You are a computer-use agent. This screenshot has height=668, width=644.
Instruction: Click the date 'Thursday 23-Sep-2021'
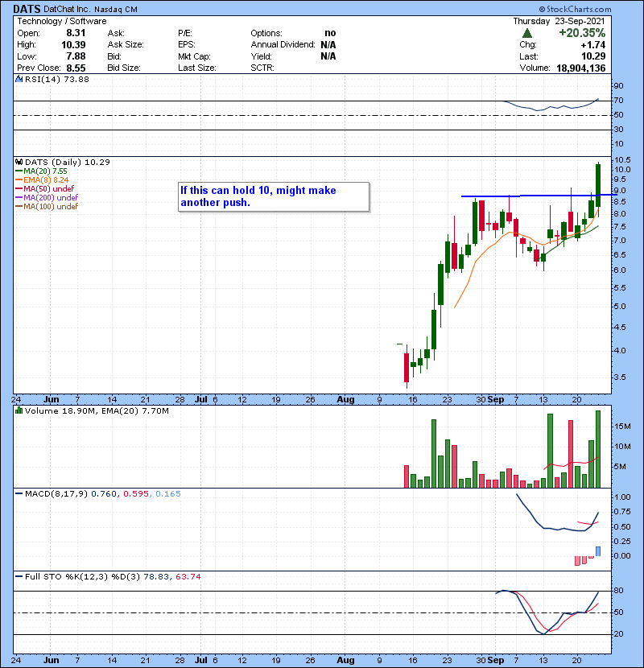(x=559, y=21)
